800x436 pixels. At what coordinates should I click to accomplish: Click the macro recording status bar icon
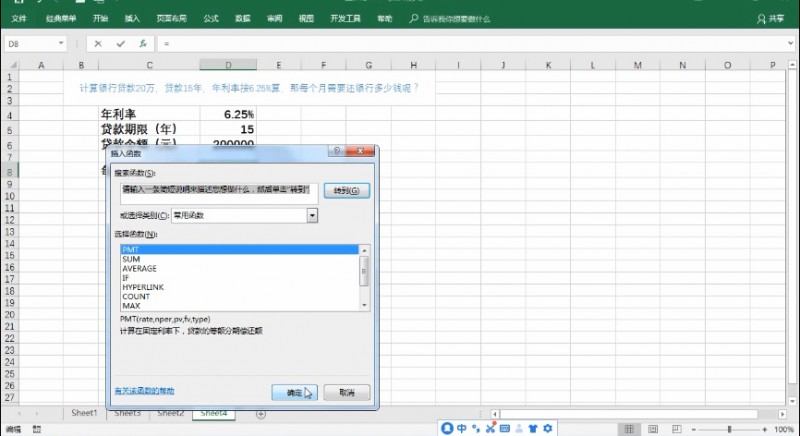(x=37, y=430)
